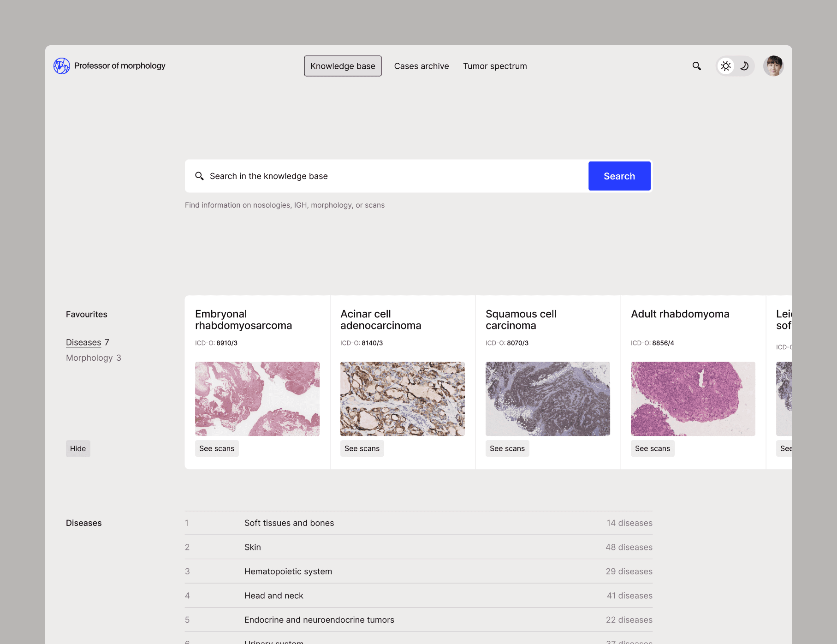Open Acinar cell adenocarcinoma card title
The height and width of the screenshot is (644, 837).
(381, 320)
